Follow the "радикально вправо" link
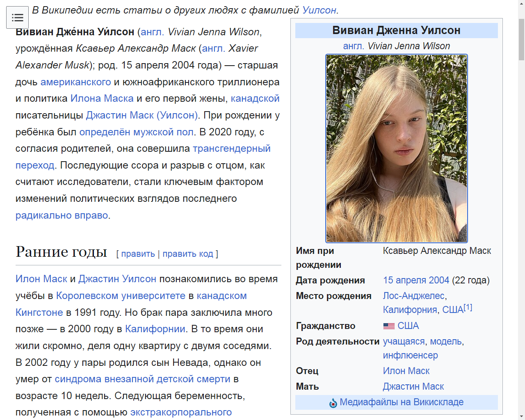Viewport: 525px width, 420px height. [62, 215]
